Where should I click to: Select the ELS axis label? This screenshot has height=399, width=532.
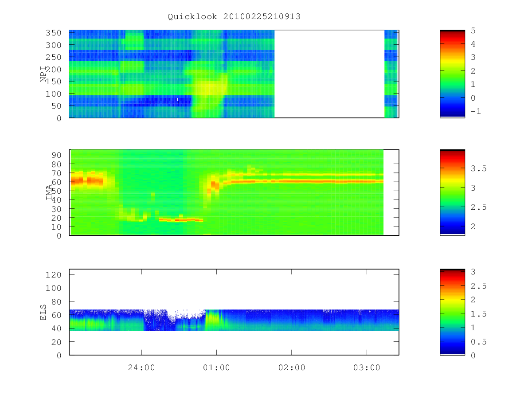43,312
